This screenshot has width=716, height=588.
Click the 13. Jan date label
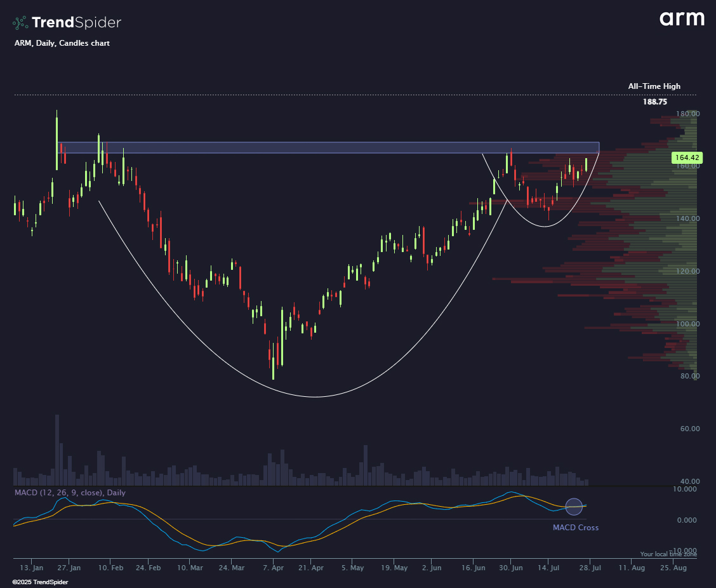click(x=32, y=568)
